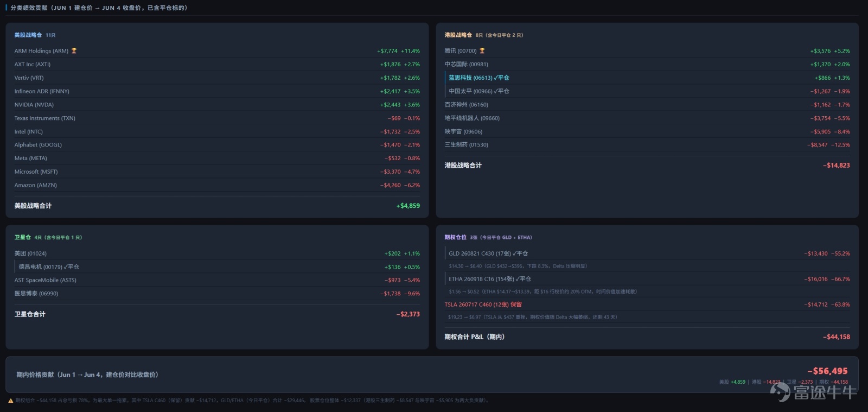Image resolution: width=868 pixels, height=412 pixels.
Task: Click the 医思博泰 (06990) stock name
Action: 36,294
